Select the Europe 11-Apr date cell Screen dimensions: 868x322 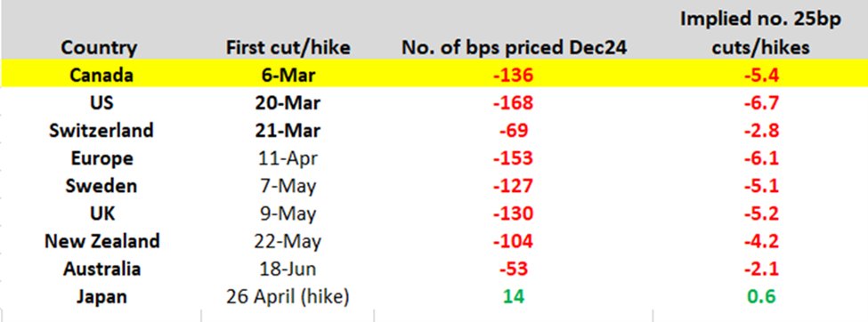288,158
